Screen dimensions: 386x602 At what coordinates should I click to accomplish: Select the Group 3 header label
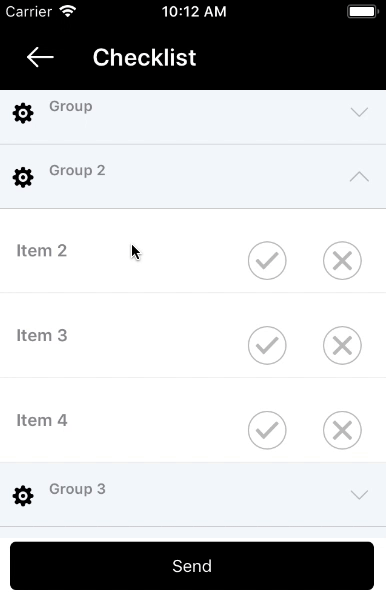click(x=77, y=489)
